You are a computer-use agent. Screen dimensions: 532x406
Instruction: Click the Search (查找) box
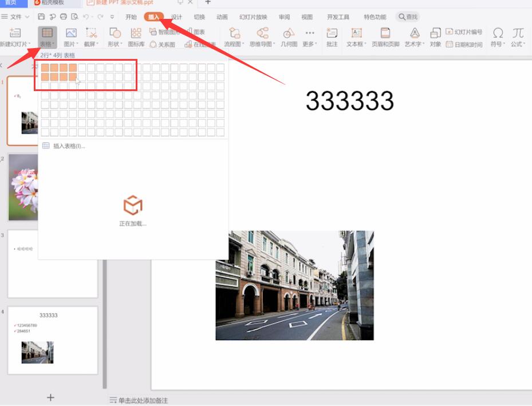point(408,17)
